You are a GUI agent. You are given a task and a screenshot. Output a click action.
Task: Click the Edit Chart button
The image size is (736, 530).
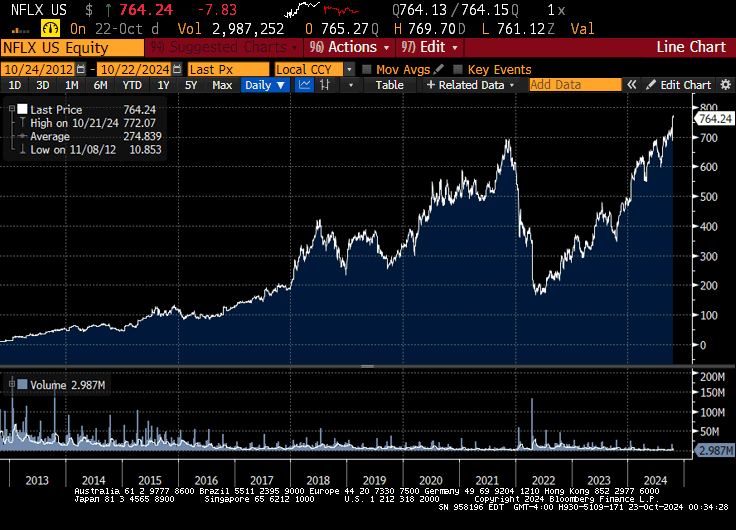coord(678,85)
